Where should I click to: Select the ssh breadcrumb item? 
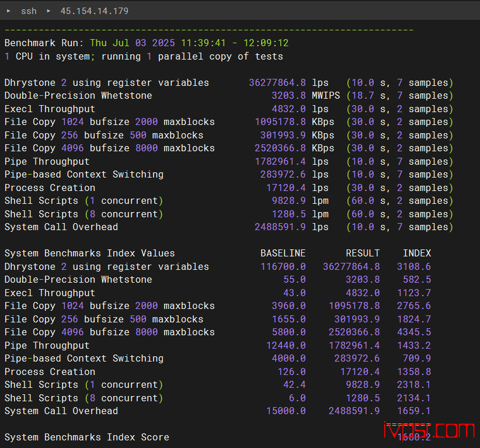coord(29,11)
